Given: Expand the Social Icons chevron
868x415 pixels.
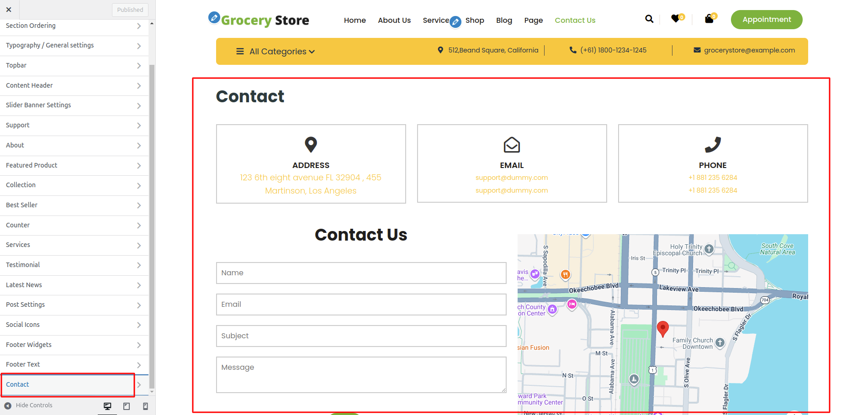Looking at the screenshot, I should (x=139, y=325).
